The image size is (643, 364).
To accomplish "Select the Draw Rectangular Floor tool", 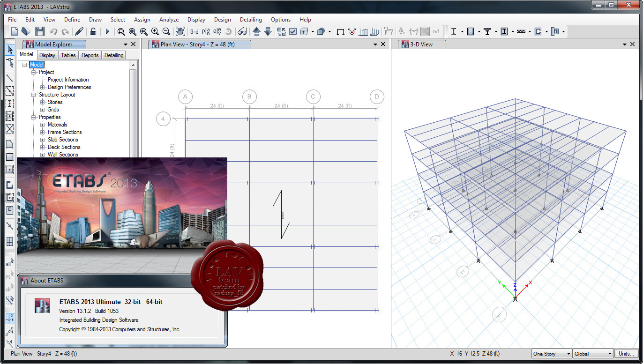I will coord(10,157).
